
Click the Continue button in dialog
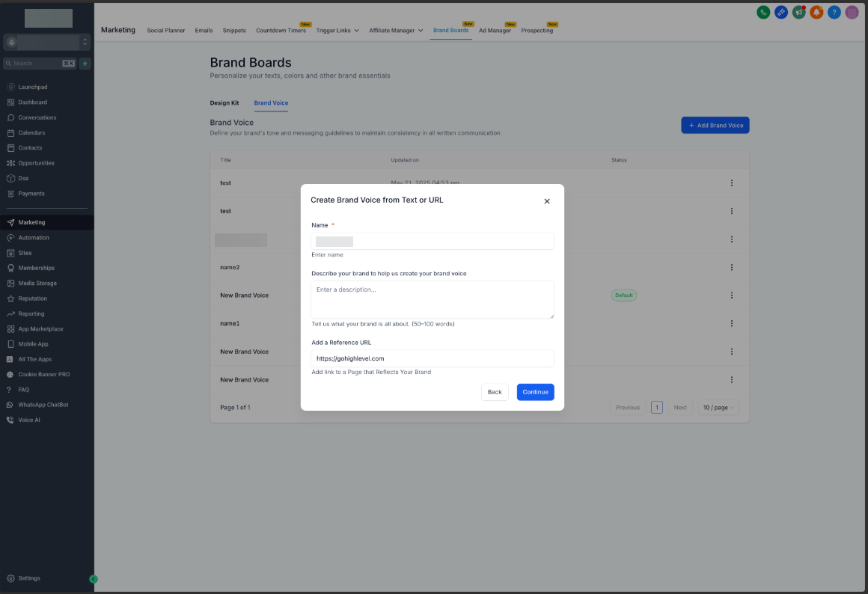(x=535, y=392)
